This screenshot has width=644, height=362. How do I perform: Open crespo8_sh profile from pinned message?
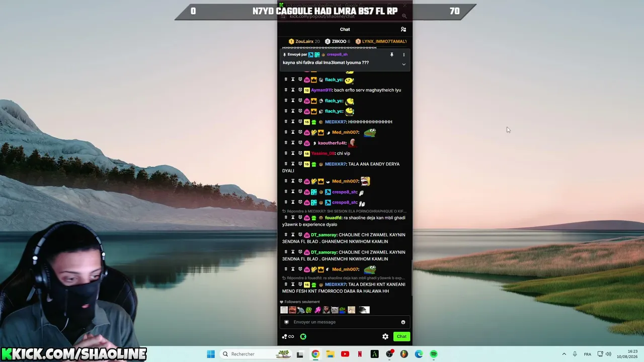pyautogui.click(x=337, y=54)
